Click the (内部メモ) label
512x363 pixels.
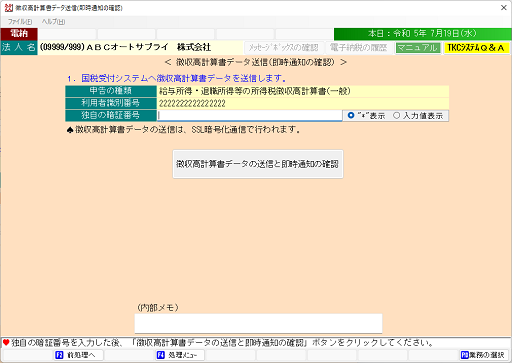pyautogui.click(x=158, y=307)
